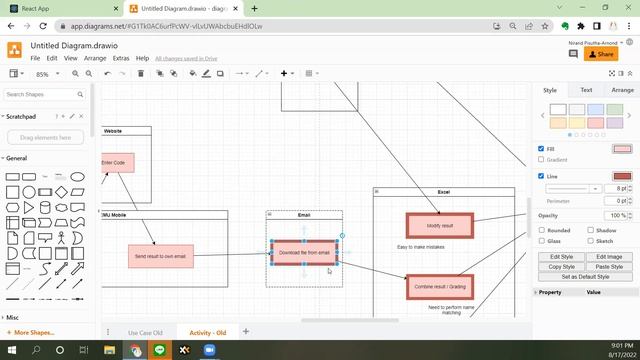Click the Scratchpad edit pencil icon

(x=72, y=116)
